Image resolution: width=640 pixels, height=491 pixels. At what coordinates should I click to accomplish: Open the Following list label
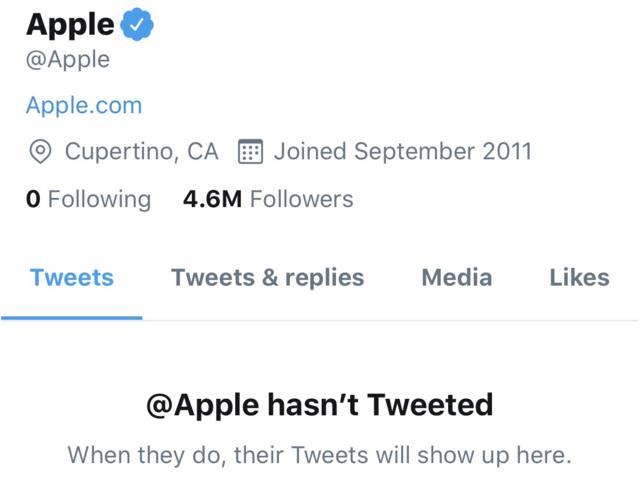click(x=99, y=199)
